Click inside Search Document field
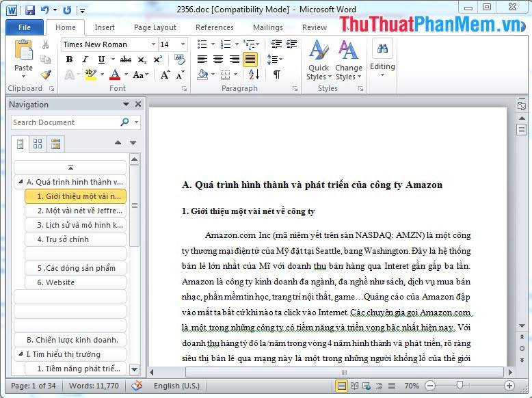Screen dimensions: 532x398 tap(65, 122)
